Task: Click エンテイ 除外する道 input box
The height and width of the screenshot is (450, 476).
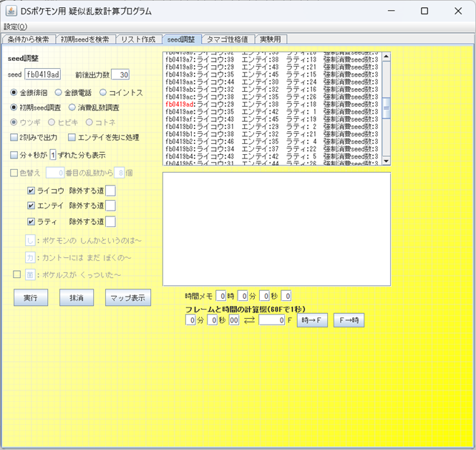Action: (110, 206)
